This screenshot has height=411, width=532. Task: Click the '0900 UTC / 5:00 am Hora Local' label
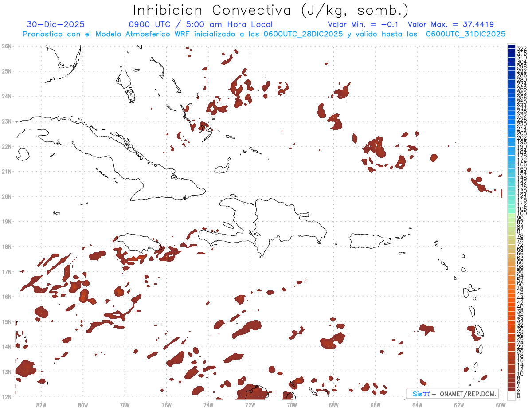click(200, 24)
